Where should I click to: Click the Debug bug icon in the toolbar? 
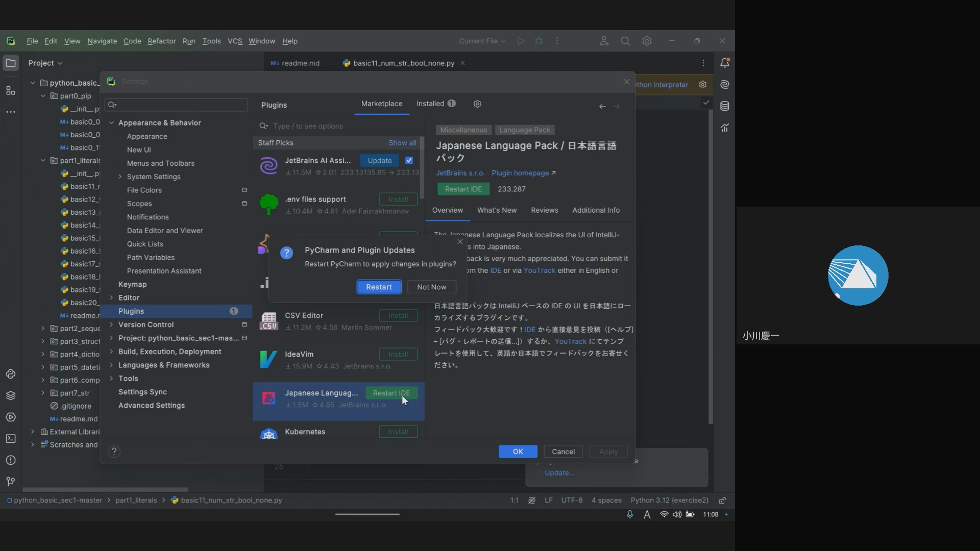click(539, 41)
